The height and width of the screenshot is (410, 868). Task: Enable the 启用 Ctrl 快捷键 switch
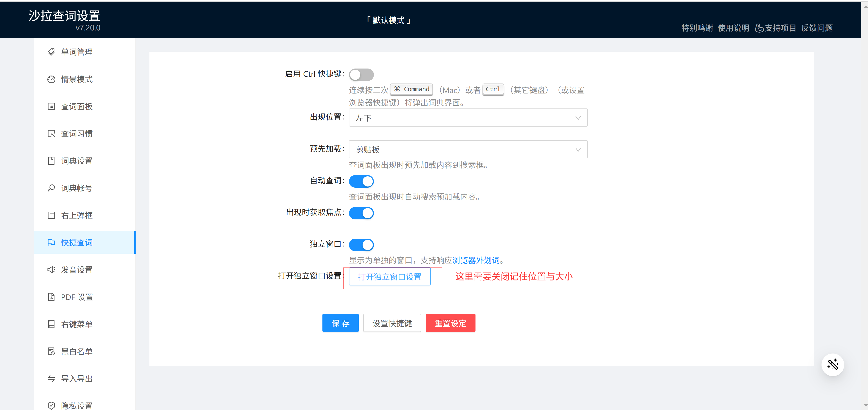(x=361, y=74)
